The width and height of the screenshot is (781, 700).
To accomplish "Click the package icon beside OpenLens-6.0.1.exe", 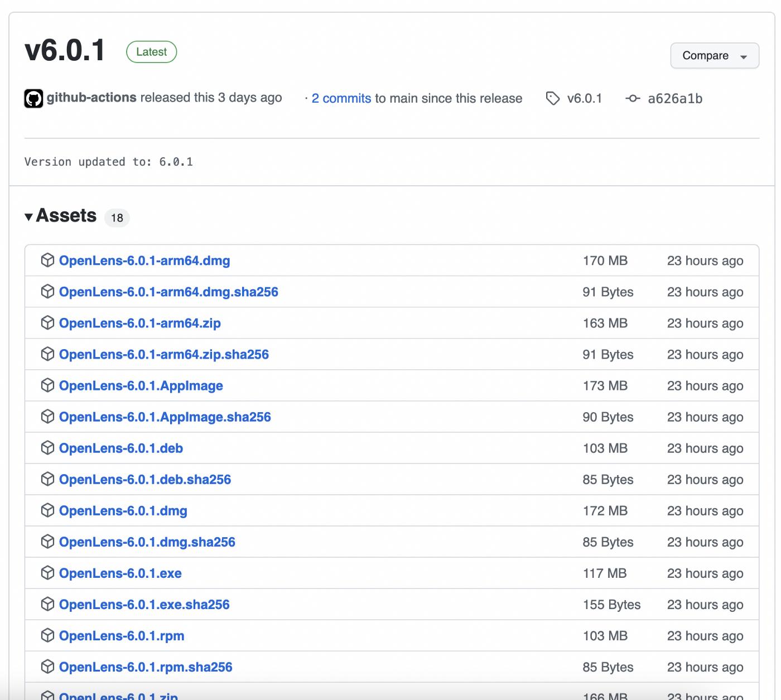I will coord(48,573).
